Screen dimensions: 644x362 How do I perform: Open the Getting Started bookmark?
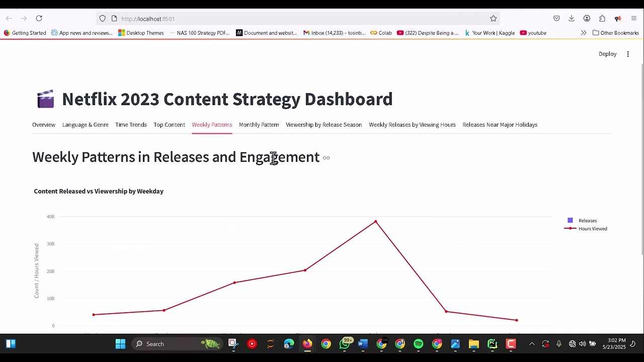[25, 33]
